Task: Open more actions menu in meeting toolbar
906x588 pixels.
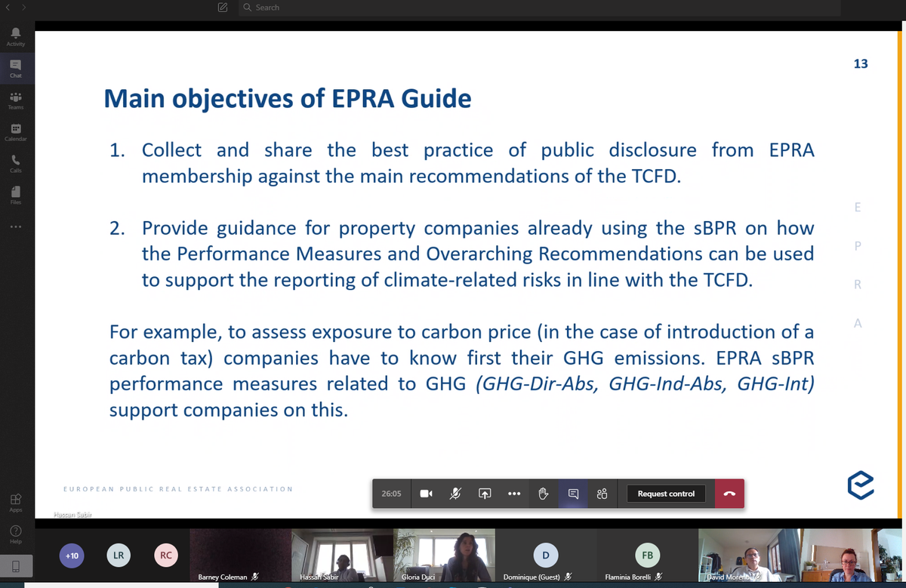Action: pyautogui.click(x=514, y=494)
